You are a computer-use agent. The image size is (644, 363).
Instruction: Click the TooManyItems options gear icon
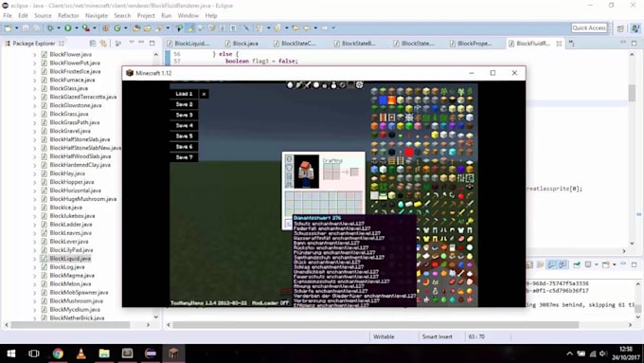[359, 84]
